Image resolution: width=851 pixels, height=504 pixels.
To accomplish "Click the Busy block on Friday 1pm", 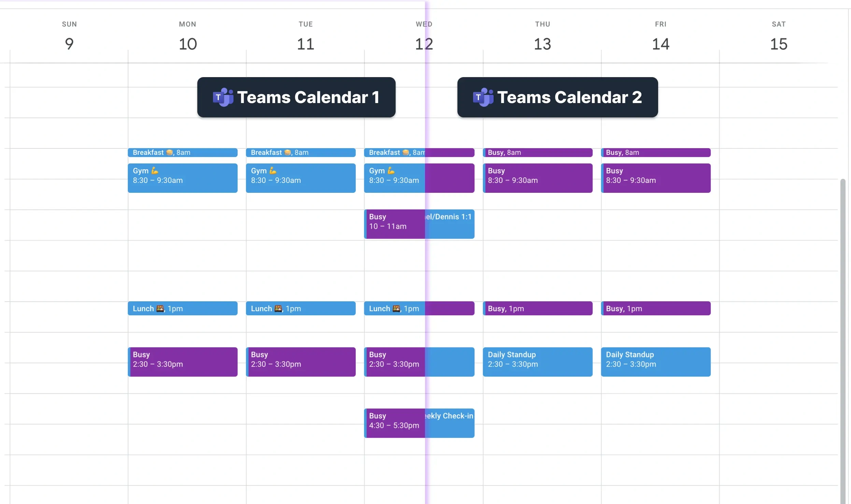I will click(x=655, y=308).
